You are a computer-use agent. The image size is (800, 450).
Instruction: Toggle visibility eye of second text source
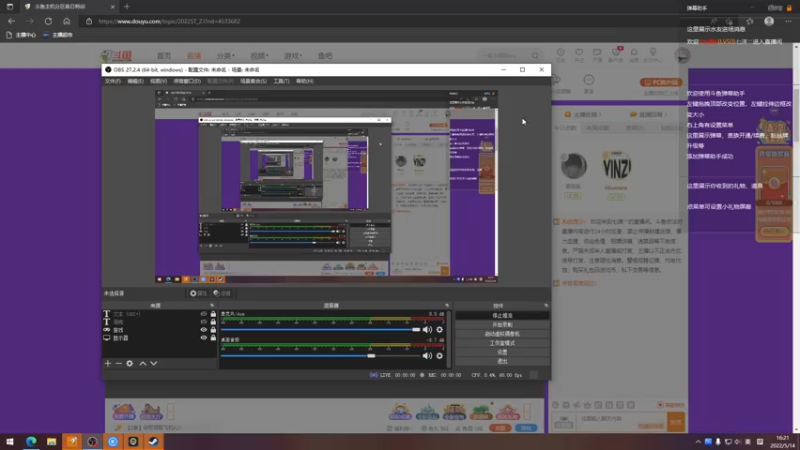[x=204, y=322]
